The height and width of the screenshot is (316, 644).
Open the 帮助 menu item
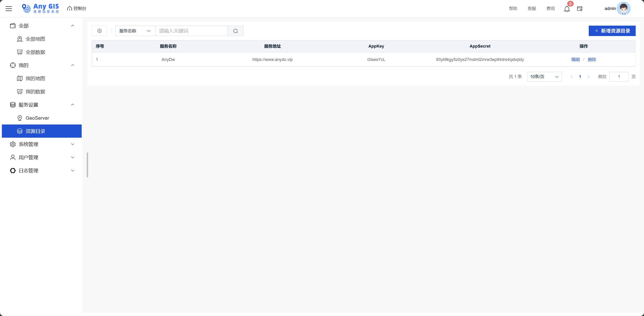(513, 9)
